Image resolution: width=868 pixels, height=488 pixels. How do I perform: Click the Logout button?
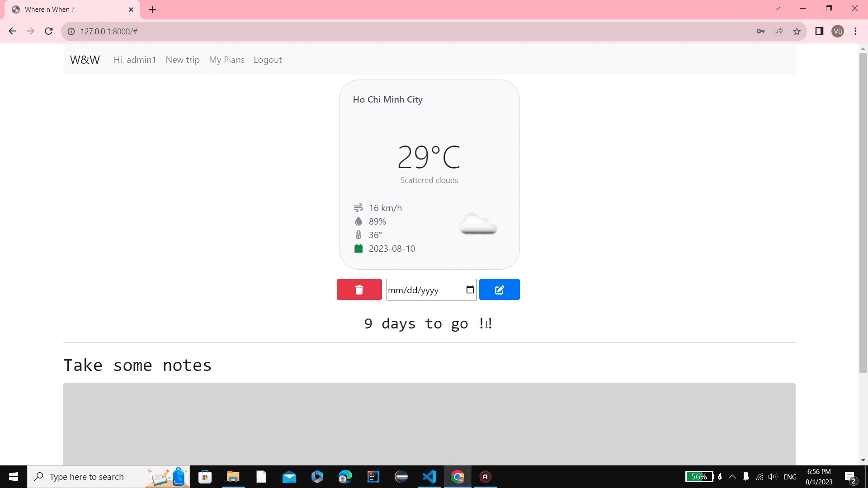(268, 60)
